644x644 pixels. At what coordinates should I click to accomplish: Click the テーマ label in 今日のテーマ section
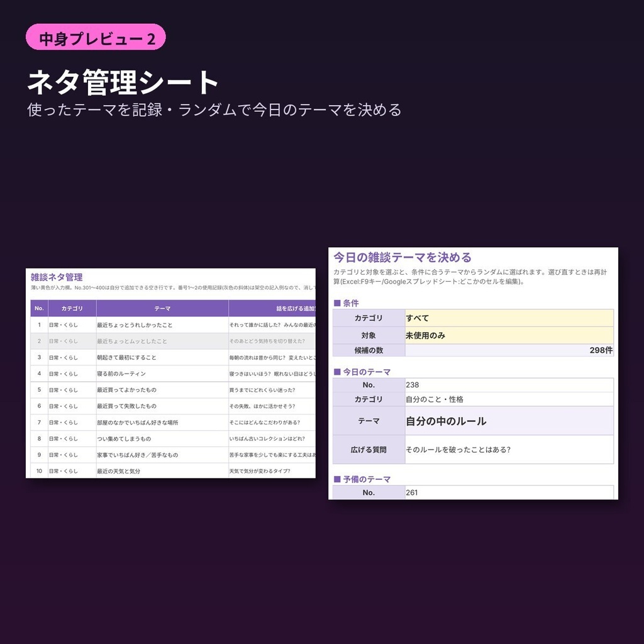click(x=369, y=421)
